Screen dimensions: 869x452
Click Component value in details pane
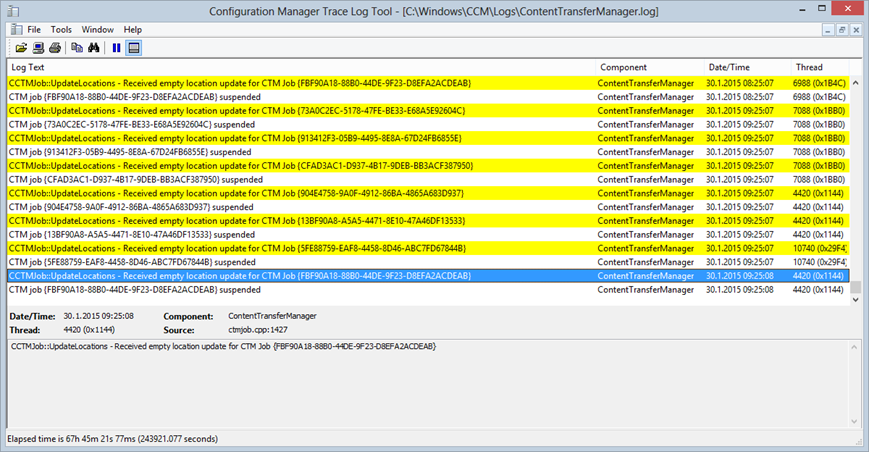click(x=272, y=316)
